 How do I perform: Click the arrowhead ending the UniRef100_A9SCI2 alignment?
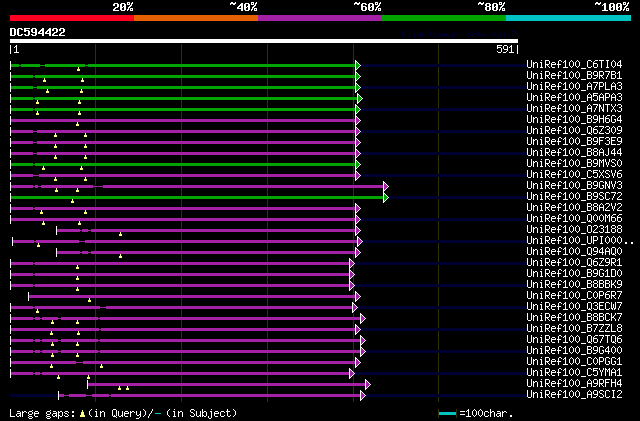[363, 396]
